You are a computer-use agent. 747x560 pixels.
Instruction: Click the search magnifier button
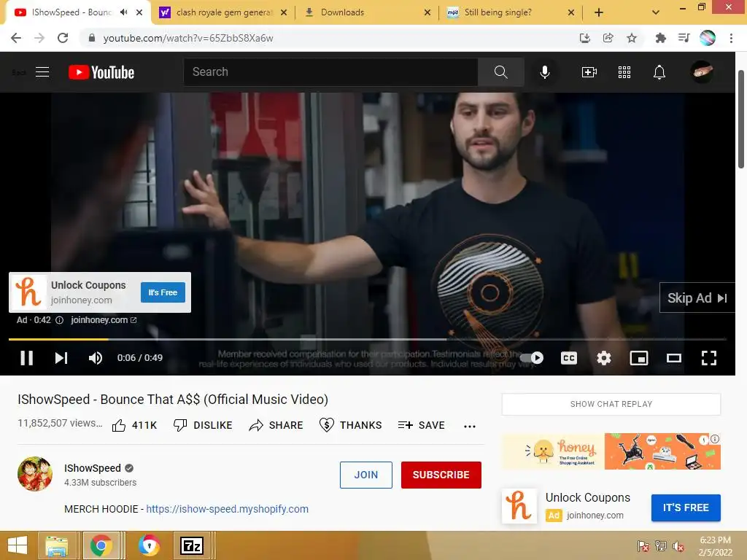[x=500, y=72]
